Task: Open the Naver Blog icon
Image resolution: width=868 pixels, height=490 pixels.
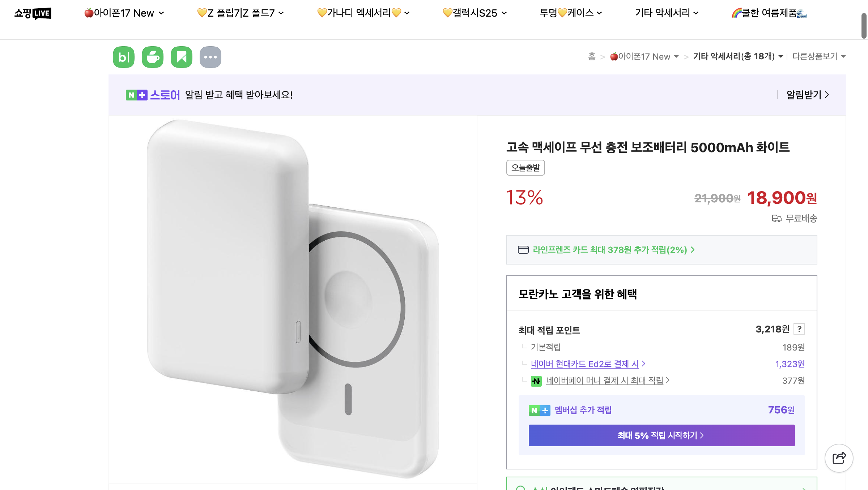Action: coord(123,57)
